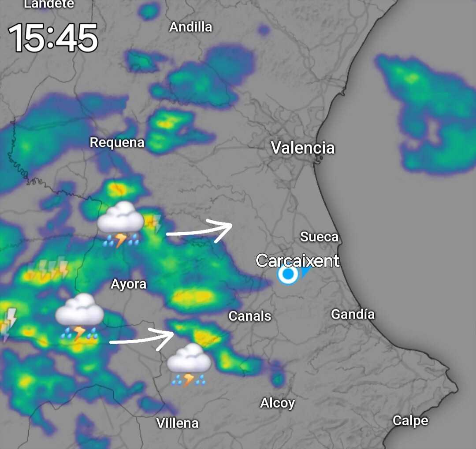Select the Alcoy map label

tap(278, 403)
